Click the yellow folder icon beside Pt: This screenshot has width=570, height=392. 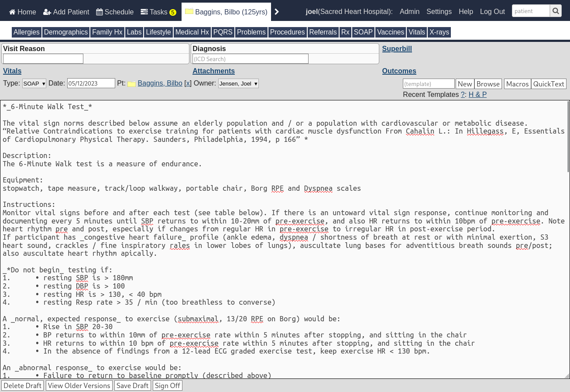(x=131, y=84)
